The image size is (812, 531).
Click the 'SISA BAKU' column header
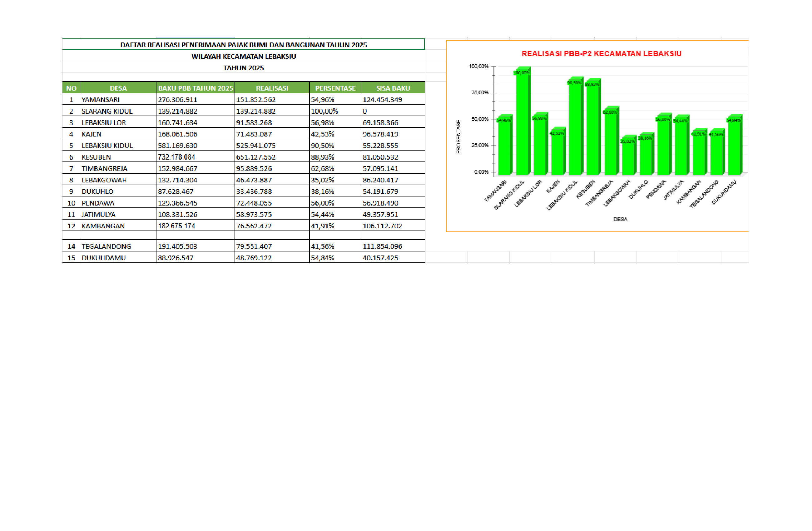point(393,88)
